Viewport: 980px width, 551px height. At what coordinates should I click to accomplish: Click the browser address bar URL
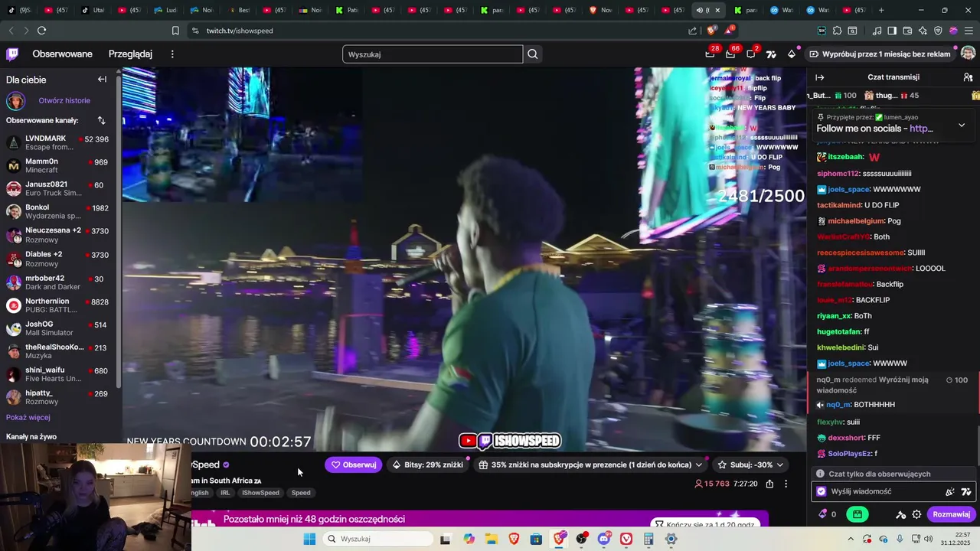click(240, 31)
